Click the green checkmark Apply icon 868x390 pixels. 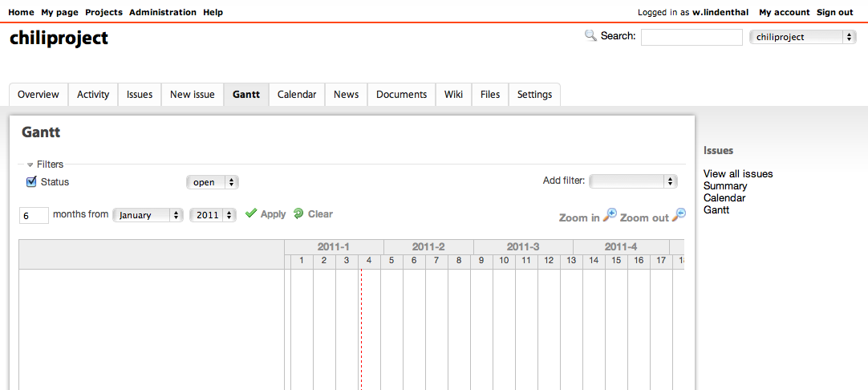251,213
